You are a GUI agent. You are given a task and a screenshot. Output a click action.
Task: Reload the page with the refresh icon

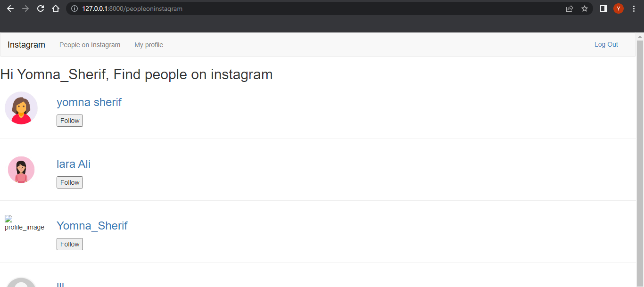coord(40,8)
